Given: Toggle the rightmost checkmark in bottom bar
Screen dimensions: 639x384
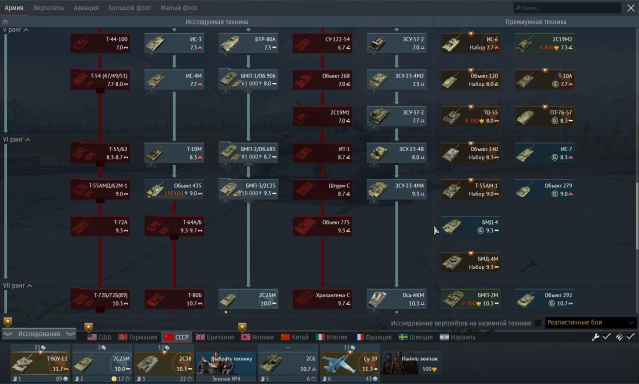Looking at the screenshot, I should pos(630,337).
